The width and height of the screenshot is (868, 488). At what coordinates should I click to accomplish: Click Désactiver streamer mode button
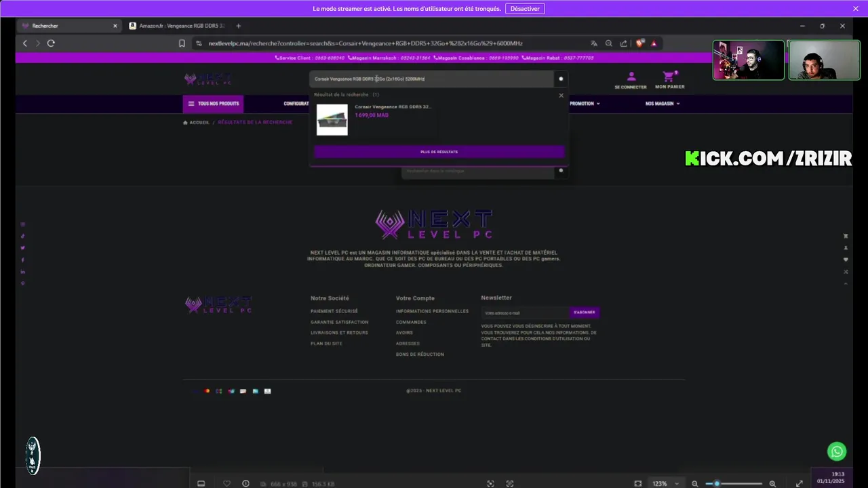pos(525,9)
